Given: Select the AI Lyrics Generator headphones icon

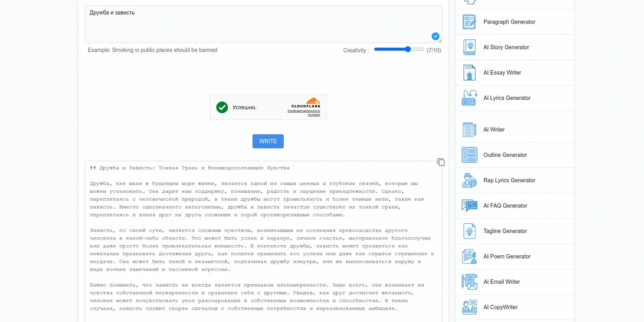Looking at the screenshot, I should pyautogui.click(x=469, y=98).
